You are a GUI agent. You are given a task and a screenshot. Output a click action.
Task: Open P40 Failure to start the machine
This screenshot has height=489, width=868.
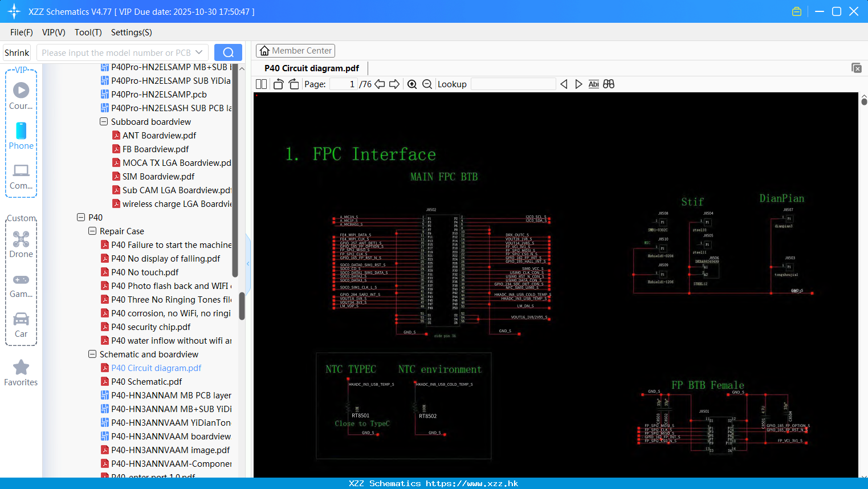point(172,245)
